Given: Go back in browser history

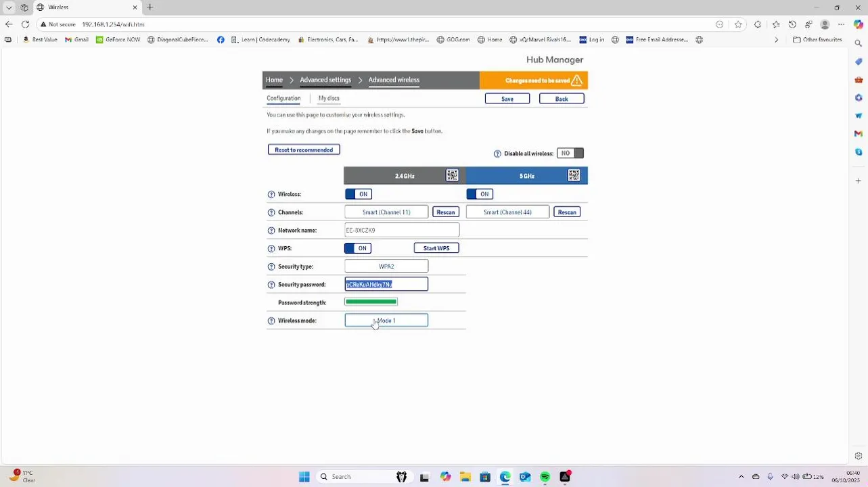Looking at the screenshot, I should click(x=8, y=24).
